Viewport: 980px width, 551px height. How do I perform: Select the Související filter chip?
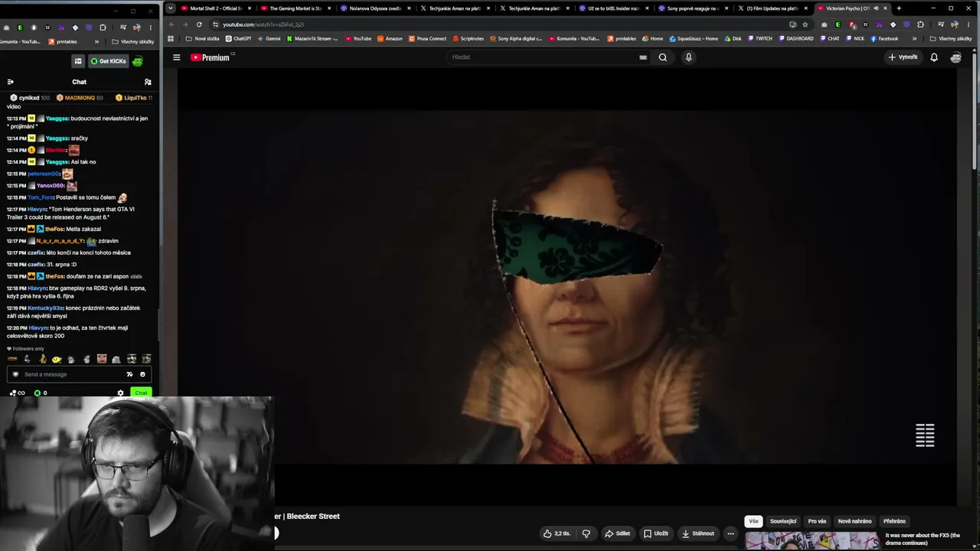[783, 521]
